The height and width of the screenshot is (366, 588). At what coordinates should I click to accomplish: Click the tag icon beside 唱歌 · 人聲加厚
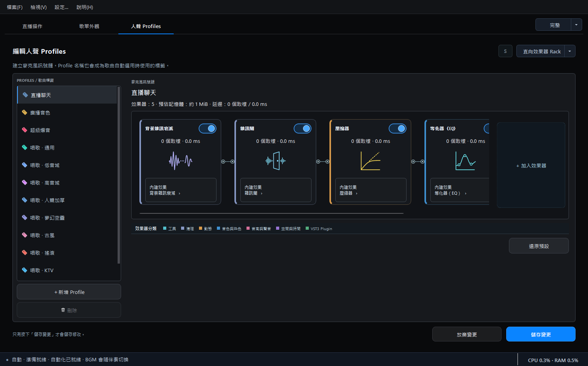point(25,200)
